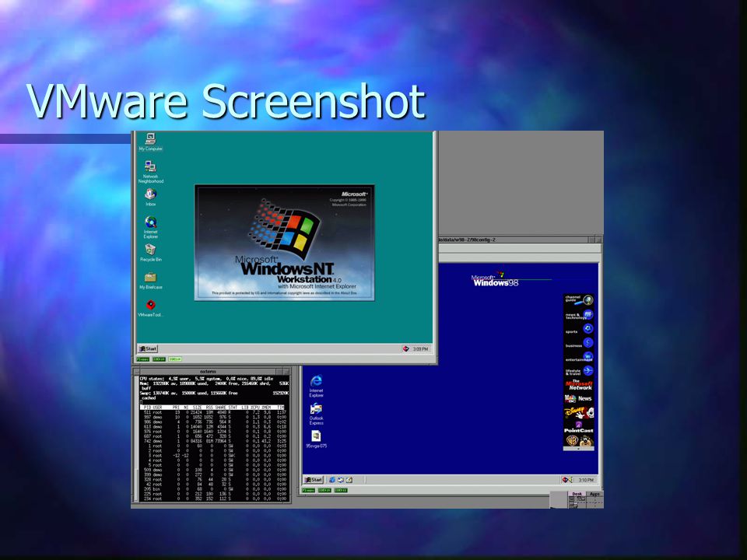Select process 205 bin row in top
The image size is (747, 560).
[213, 489]
